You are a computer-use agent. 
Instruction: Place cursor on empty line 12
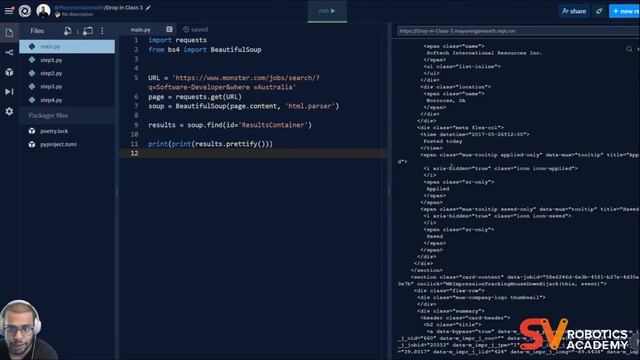(253, 153)
